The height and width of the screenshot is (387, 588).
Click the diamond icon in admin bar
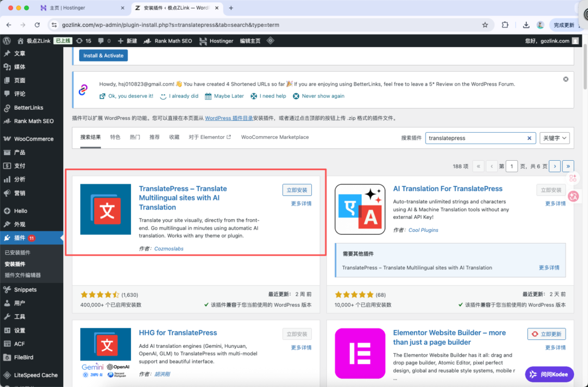coord(270,41)
